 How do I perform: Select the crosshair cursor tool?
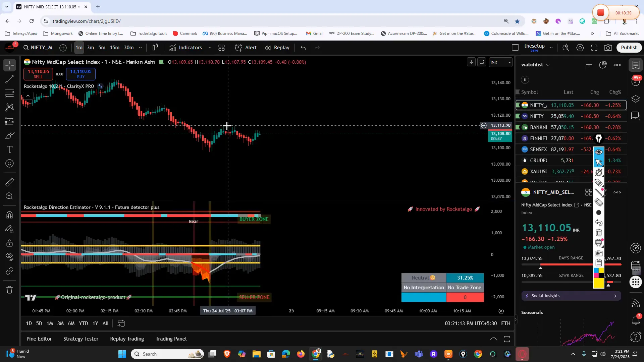point(10,65)
